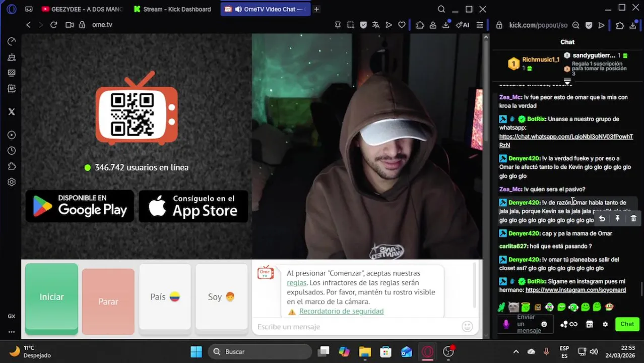Reload the ome.tv page
The image size is (644, 363).
pyautogui.click(x=54, y=25)
